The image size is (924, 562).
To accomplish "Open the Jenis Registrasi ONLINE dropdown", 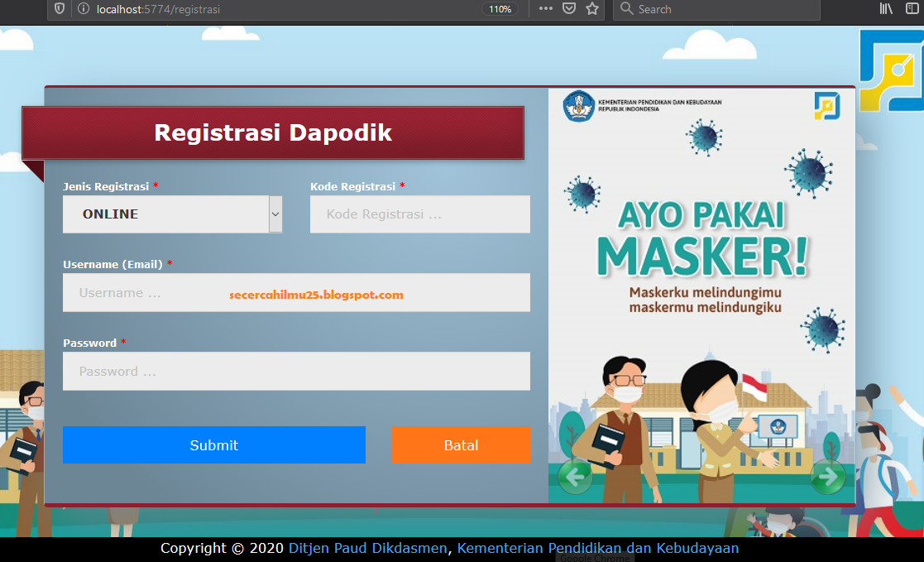I will coord(173,214).
